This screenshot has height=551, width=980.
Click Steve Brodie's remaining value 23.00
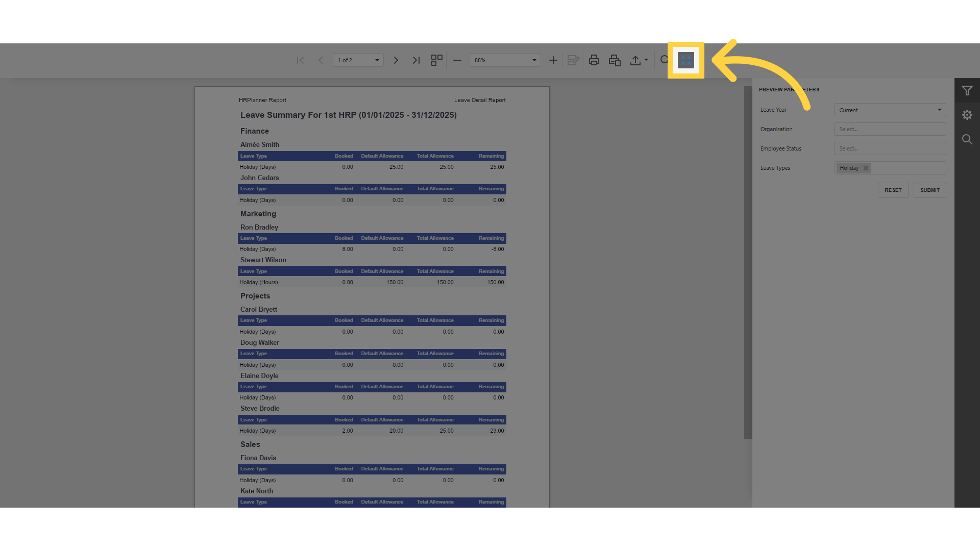pyautogui.click(x=497, y=431)
